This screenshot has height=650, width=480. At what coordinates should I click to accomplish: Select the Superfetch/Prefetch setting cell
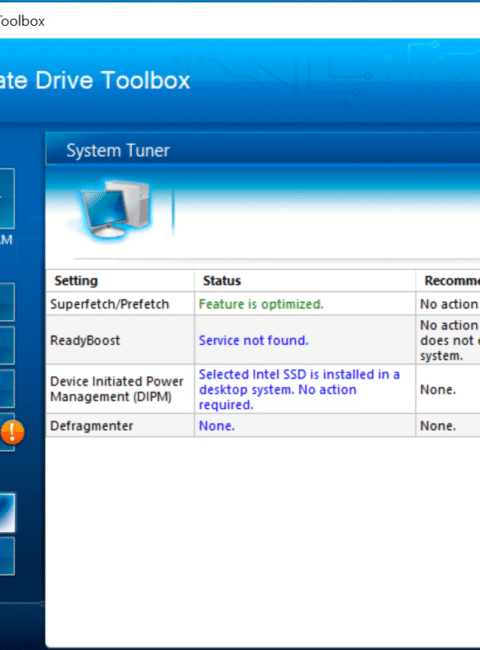[x=120, y=304]
